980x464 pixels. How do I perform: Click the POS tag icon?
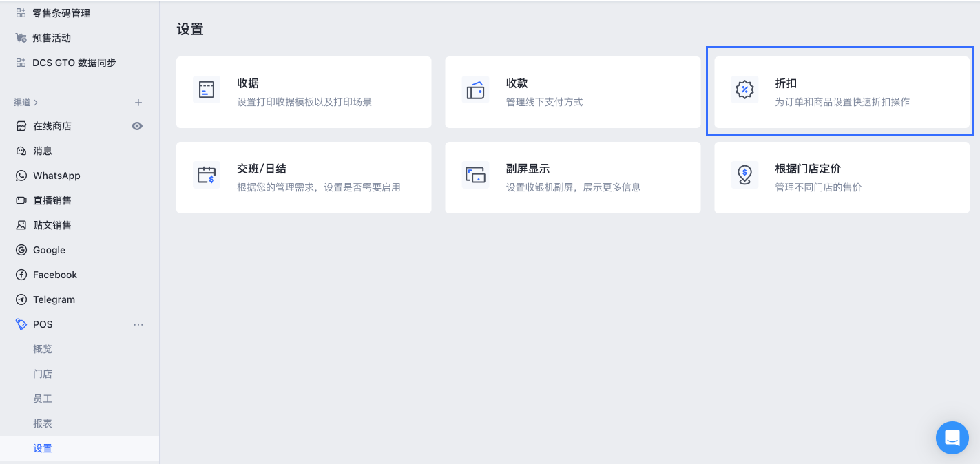point(21,324)
